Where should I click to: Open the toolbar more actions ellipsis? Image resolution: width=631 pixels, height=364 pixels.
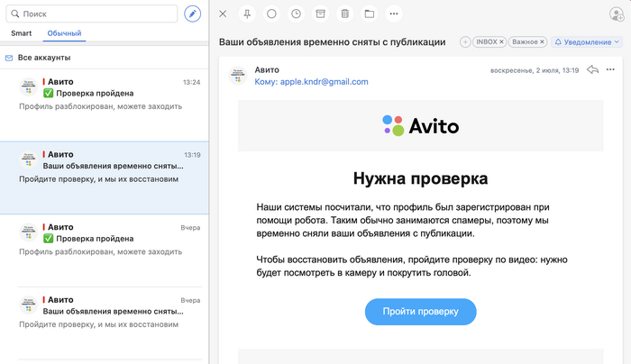(x=394, y=14)
